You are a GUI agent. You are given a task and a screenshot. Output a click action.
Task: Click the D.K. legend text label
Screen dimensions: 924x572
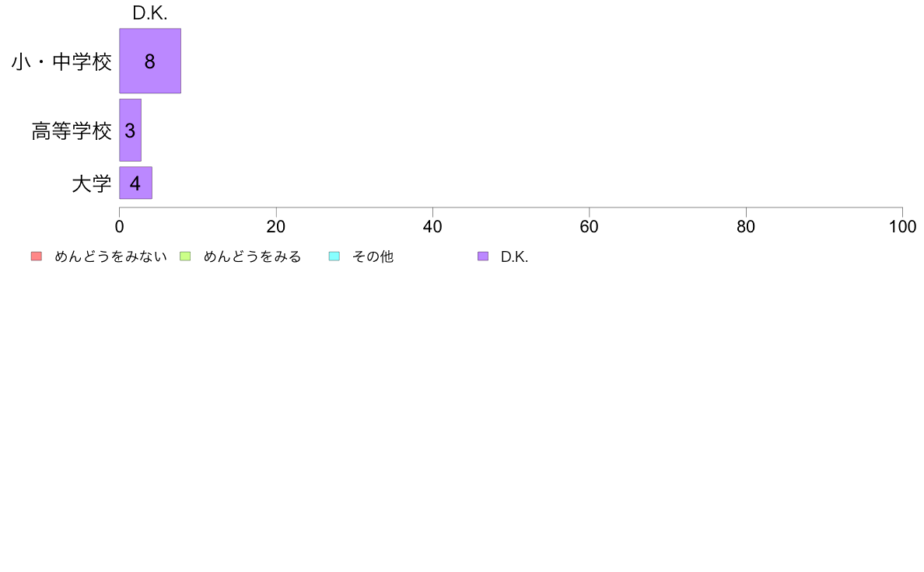coord(514,256)
